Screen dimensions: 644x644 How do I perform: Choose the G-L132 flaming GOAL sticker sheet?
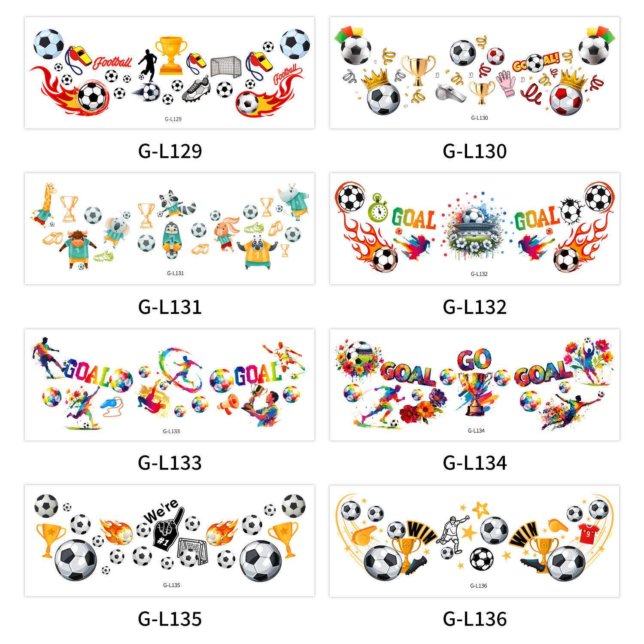pos(474,228)
